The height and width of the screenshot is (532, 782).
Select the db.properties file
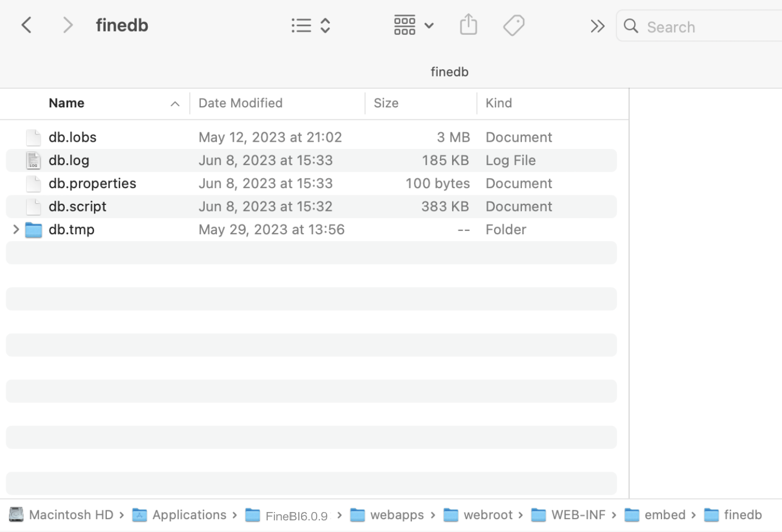click(x=92, y=183)
